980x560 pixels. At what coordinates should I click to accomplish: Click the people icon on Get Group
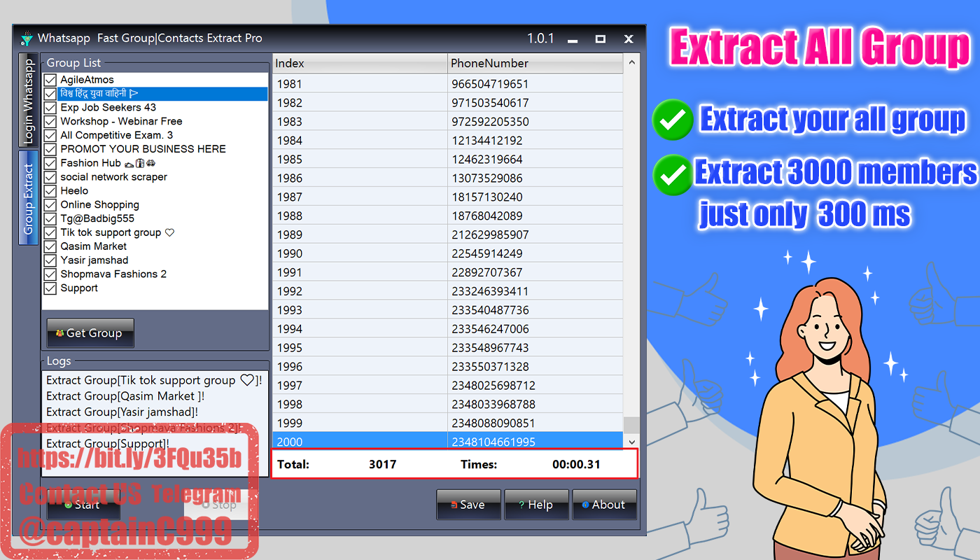[x=59, y=333]
